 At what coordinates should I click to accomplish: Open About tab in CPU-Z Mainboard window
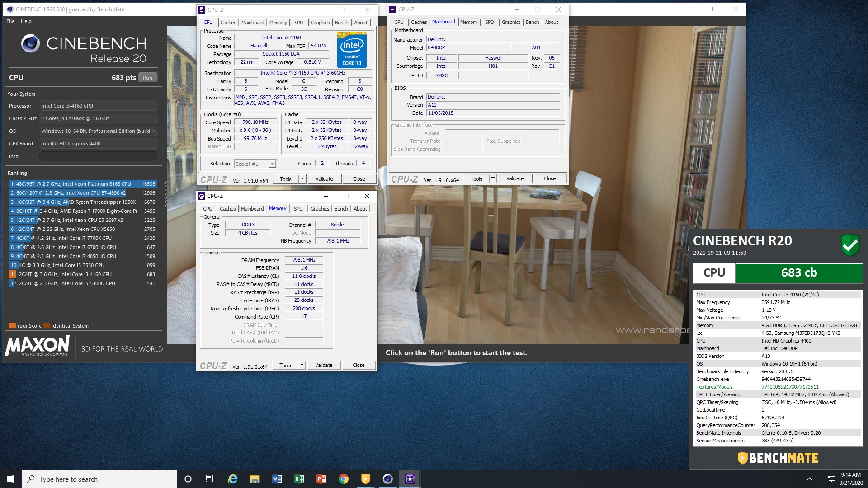coord(552,22)
